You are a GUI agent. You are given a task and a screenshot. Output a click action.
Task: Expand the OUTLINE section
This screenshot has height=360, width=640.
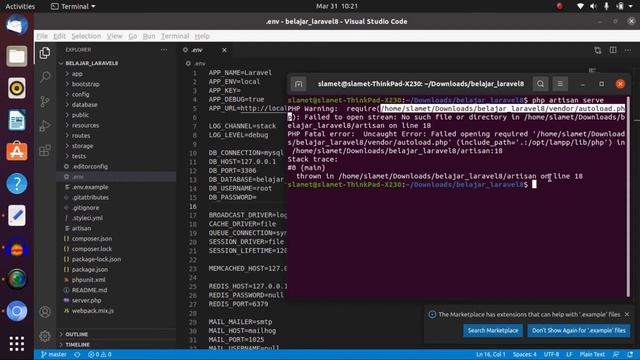pos(76,334)
